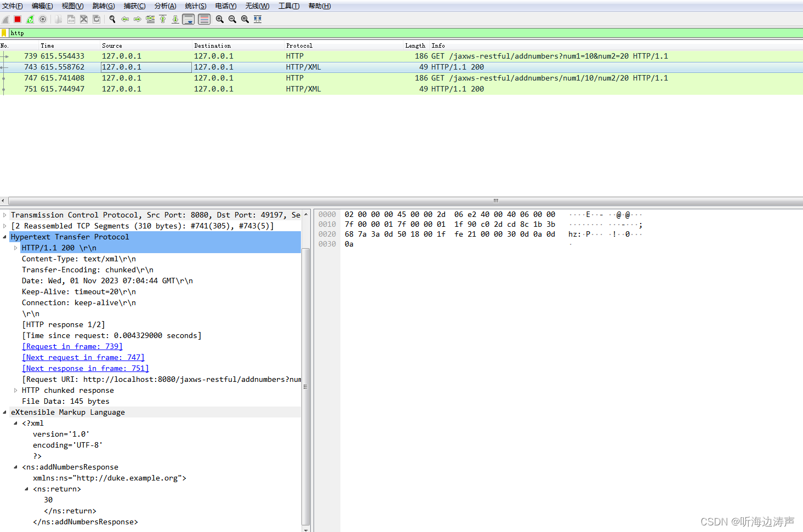Open the 捕获(C) menu
Screen dimensions: 803x532
(134, 6)
